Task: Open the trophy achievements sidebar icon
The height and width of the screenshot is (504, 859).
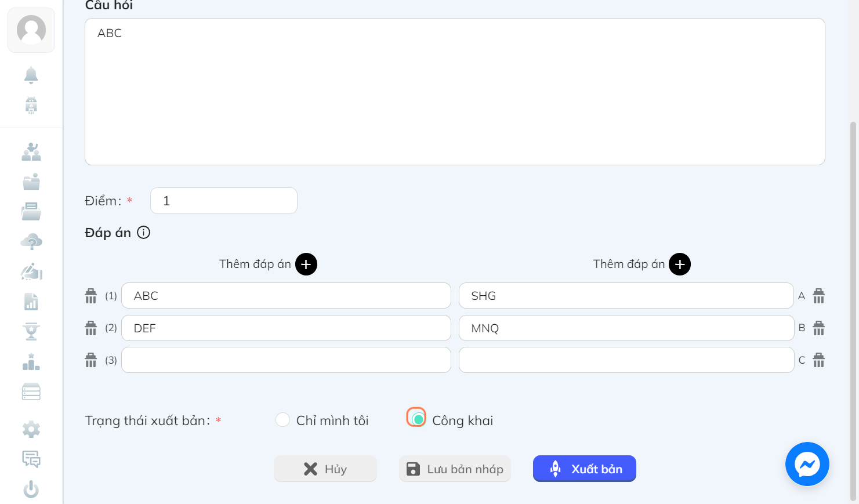Action: pos(31,332)
